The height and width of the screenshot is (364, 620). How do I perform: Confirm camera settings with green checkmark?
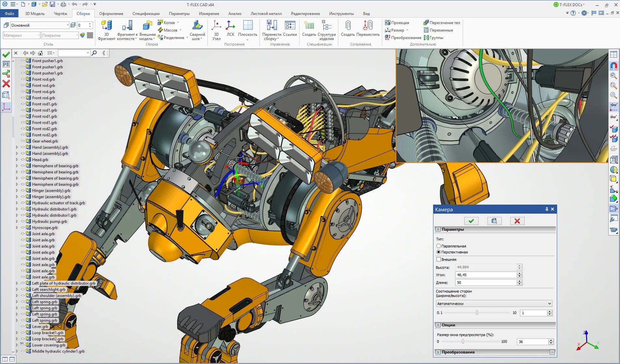click(471, 221)
